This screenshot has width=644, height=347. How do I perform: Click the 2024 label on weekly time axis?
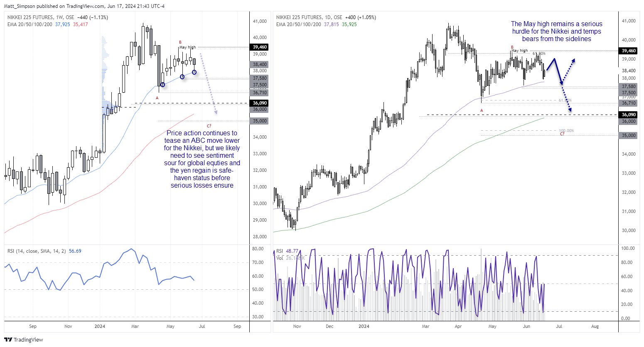click(x=100, y=326)
